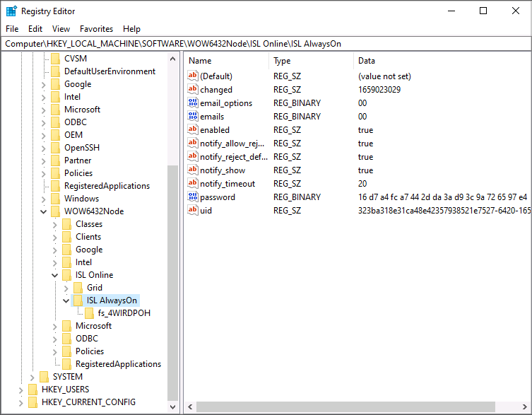This screenshot has height=415, width=532.
Task: Click the Partner folder icon
Action: (55, 160)
